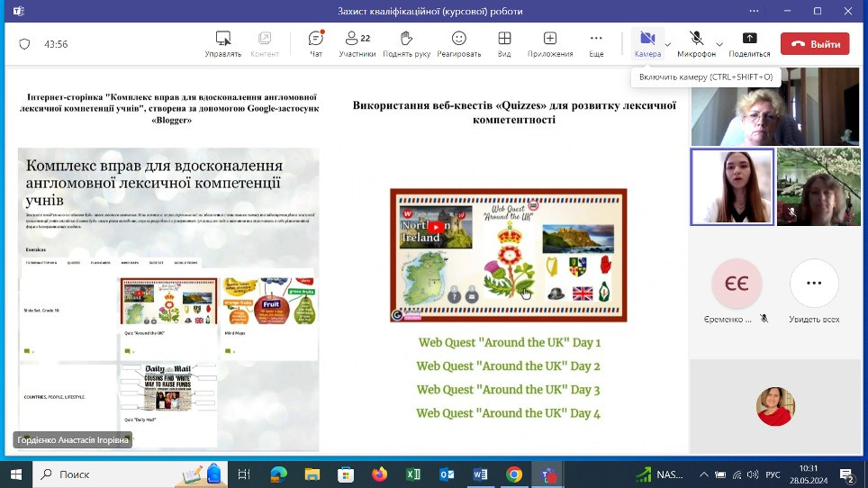
Task: Click the volume icon in system tray
Action: tap(753, 474)
